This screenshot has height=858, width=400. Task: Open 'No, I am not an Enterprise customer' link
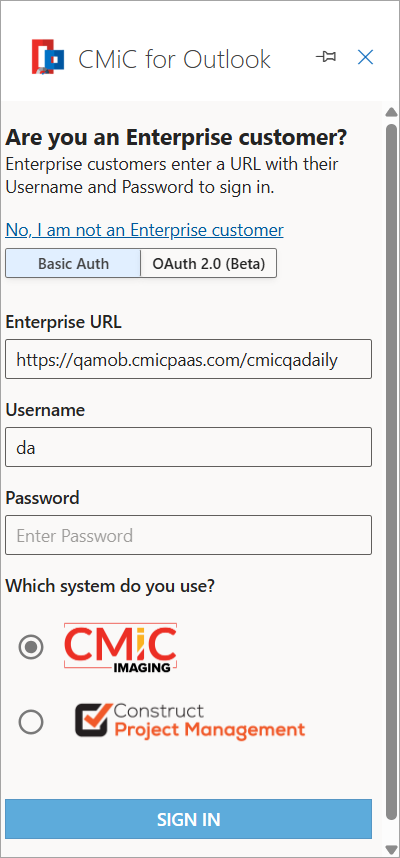(144, 230)
